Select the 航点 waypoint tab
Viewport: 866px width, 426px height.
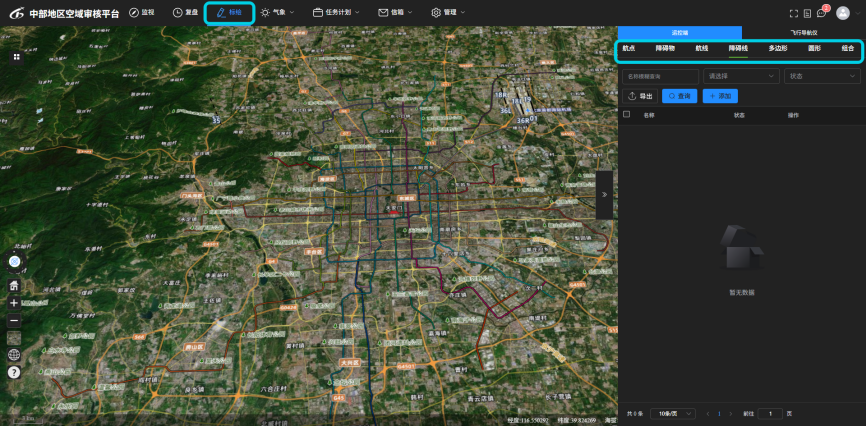point(629,49)
